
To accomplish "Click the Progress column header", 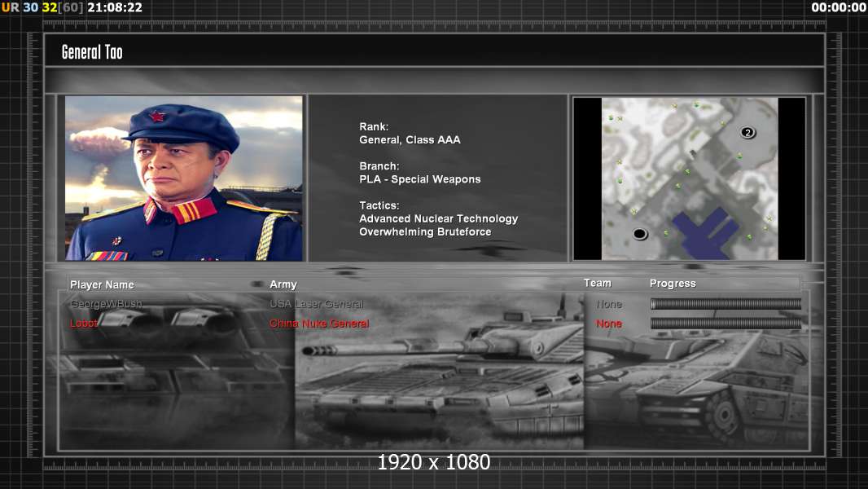I will pos(673,284).
